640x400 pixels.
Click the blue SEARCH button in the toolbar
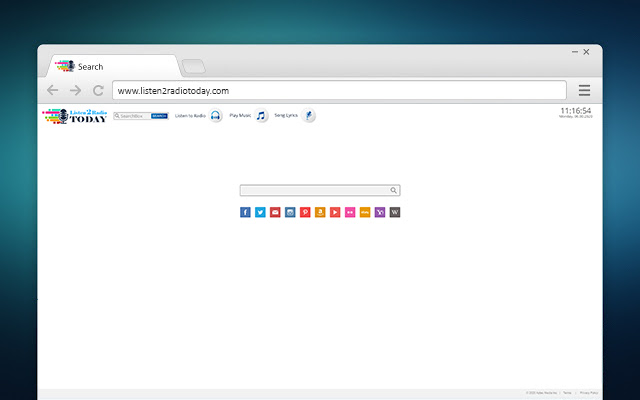click(160, 116)
